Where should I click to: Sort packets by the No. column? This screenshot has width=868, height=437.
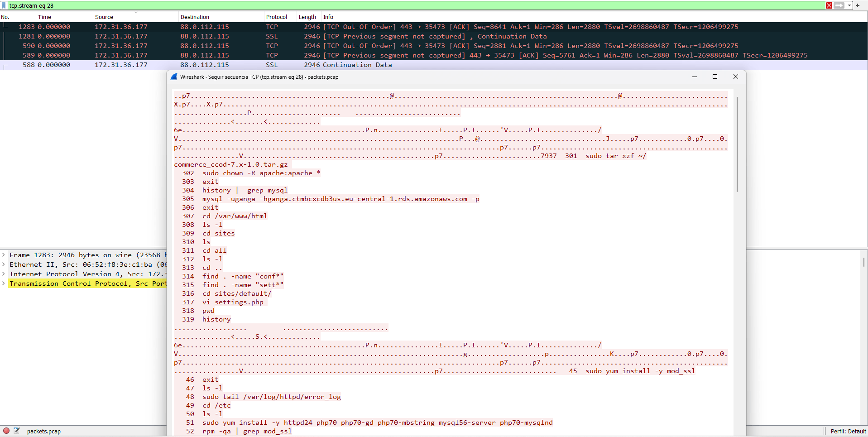point(18,17)
